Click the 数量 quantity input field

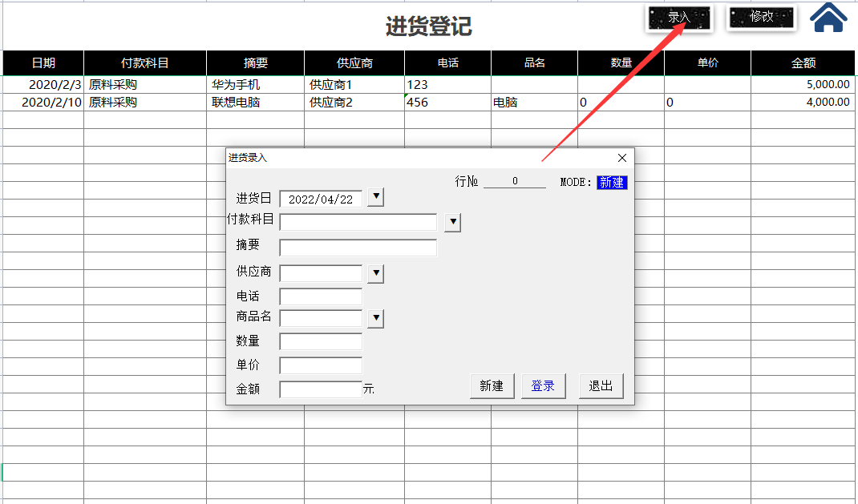click(x=320, y=341)
